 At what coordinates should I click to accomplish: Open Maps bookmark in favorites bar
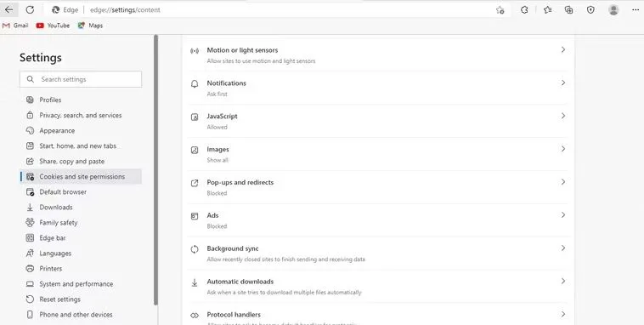coord(90,26)
